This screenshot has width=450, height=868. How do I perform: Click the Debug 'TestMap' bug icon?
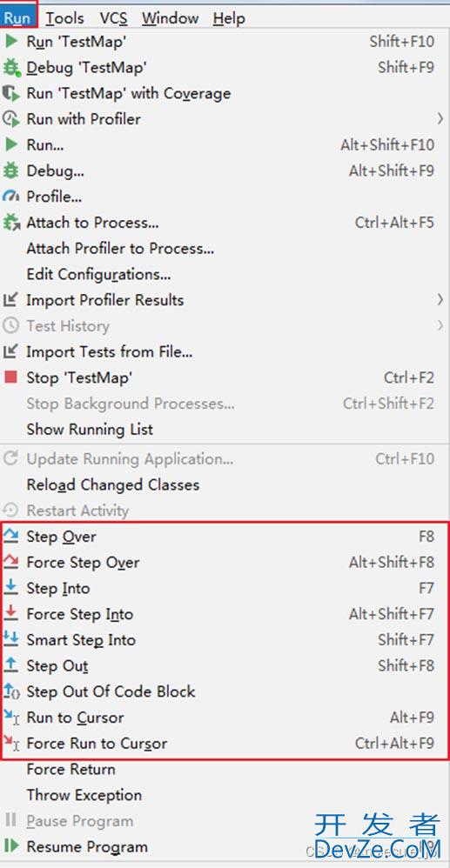click(11, 68)
